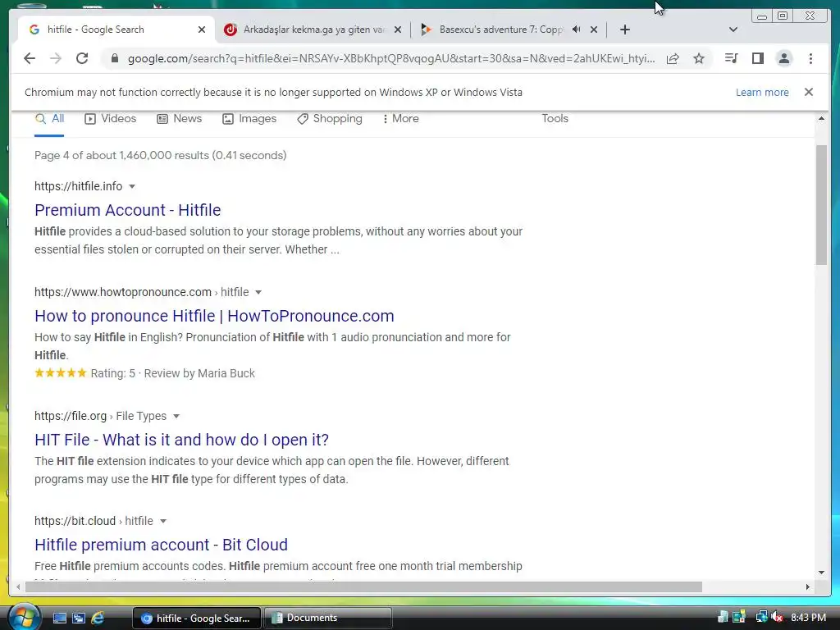The height and width of the screenshot is (630, 840).
Task: Switch to the Arkadaşlar kekma.ga tab
Action: tap(313, 30)
